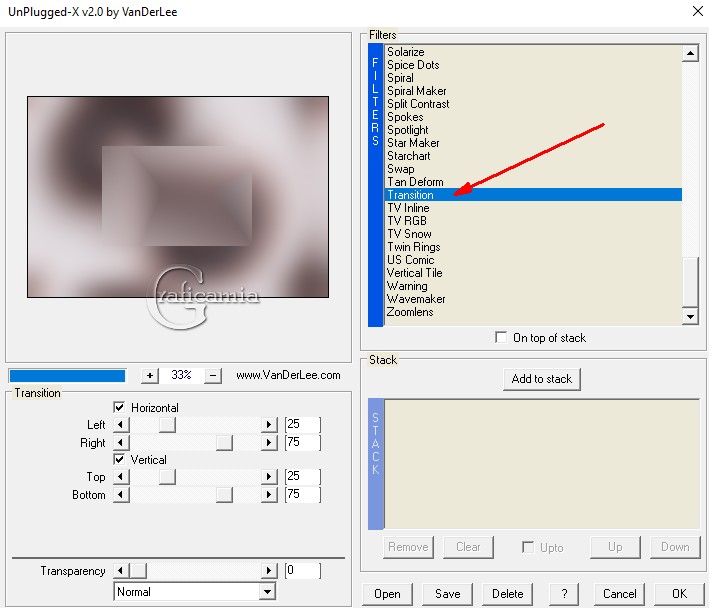
Task: Click the filter list scroll up arrow
Action: click(690, 53)
